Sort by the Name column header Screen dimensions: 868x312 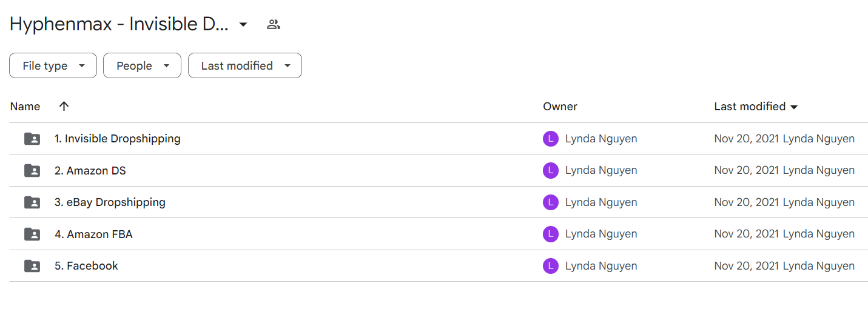point(25,107)
